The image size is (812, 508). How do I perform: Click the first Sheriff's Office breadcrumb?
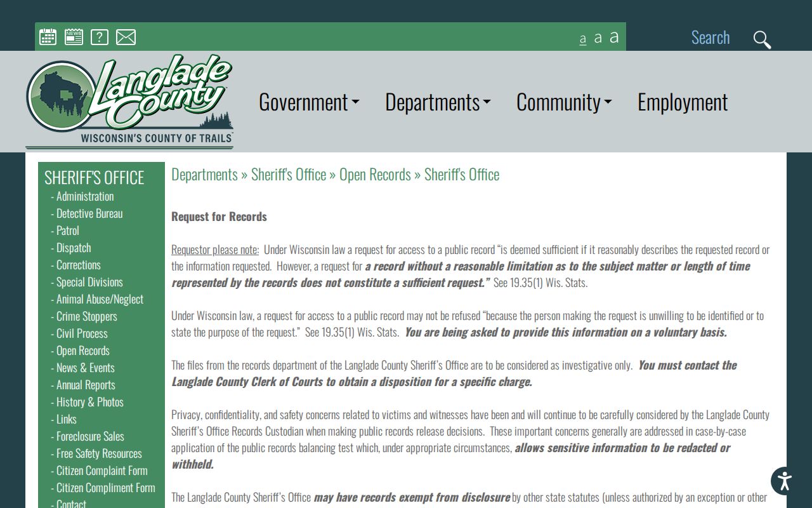pos(289,175)
